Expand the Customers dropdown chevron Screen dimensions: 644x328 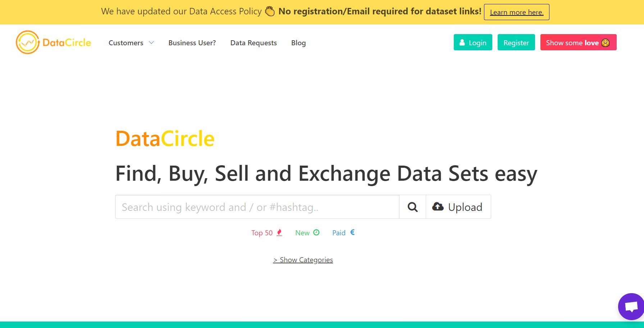pos(151,42)
